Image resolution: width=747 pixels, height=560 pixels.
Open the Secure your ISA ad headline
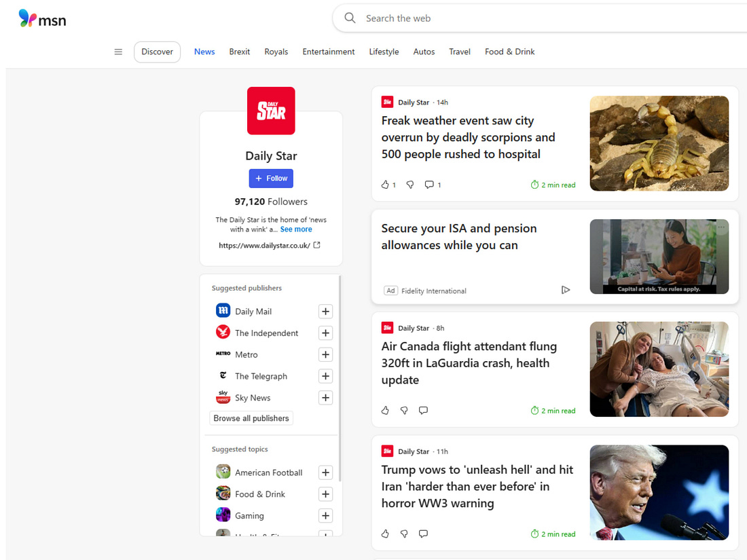tap(459, 237)
